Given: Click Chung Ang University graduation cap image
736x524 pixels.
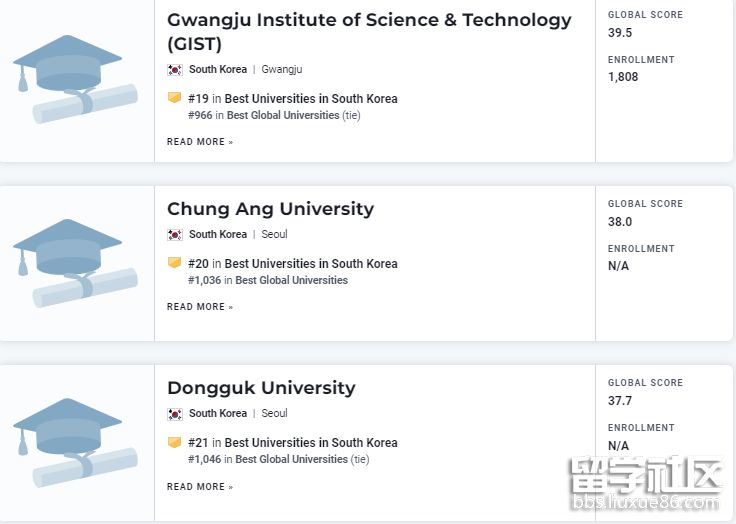Looking at the screenshot, I should coord(74,262).
